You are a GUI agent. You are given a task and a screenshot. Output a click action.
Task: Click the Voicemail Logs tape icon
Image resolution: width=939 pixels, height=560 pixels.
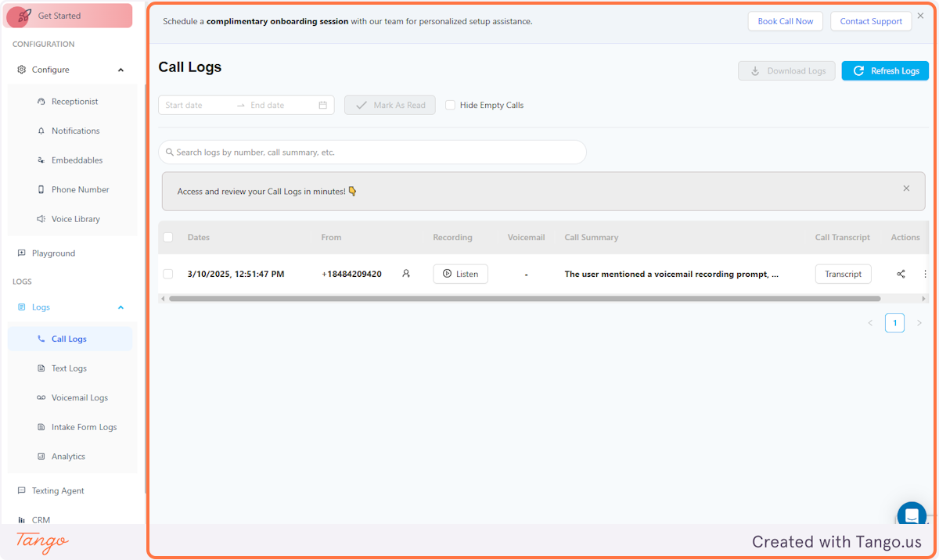click(x=41, y=397)
